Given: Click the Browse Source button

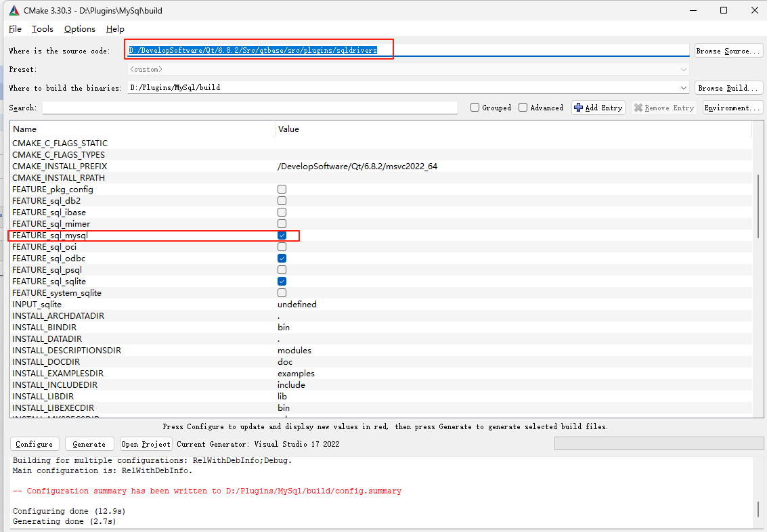Looking at the screenshot, I should [728, 51].
